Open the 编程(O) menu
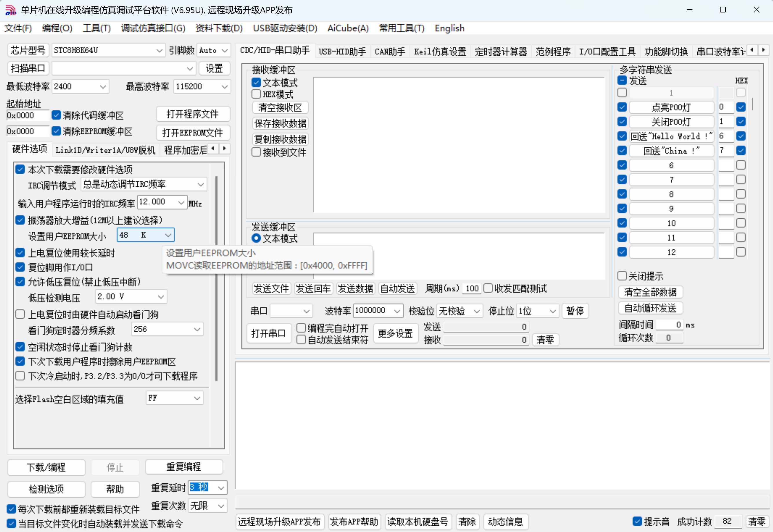The height and width of the screenshot is (532, 773). tap(57, 28)
